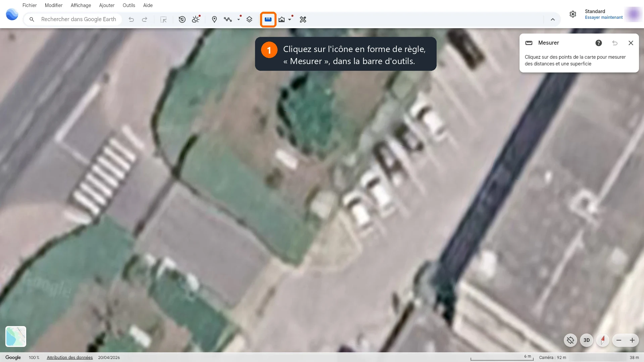Open the crossed ruler and pencil tool

tap(303, 19)
